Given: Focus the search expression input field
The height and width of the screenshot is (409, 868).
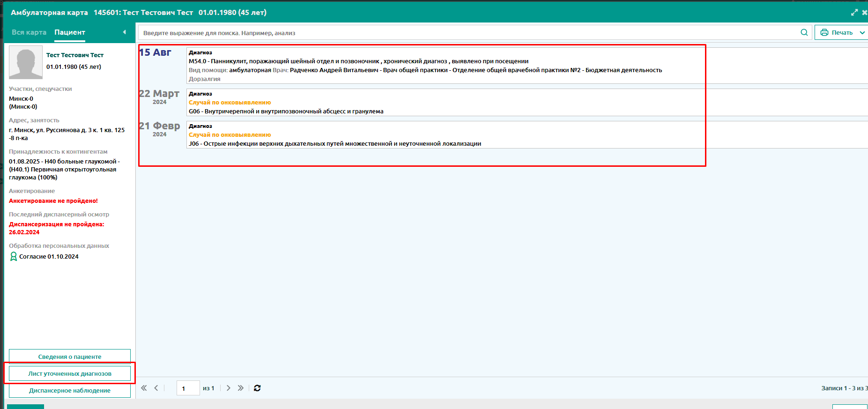Looking at the screenshot, I should tap(468, 33).
